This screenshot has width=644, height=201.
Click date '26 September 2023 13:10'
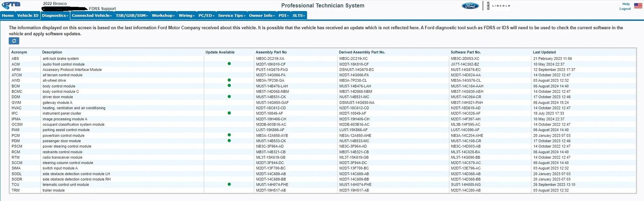coord(554,185)
